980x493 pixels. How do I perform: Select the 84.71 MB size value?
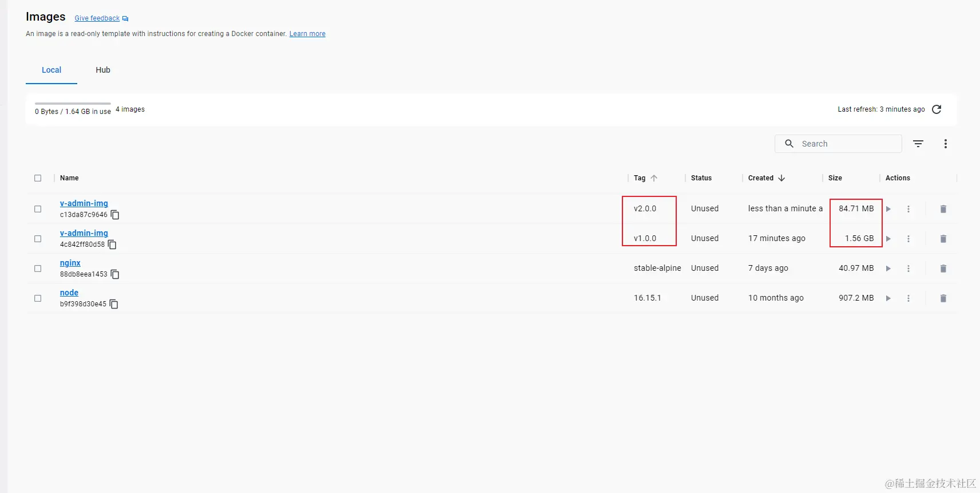[856, 208]
